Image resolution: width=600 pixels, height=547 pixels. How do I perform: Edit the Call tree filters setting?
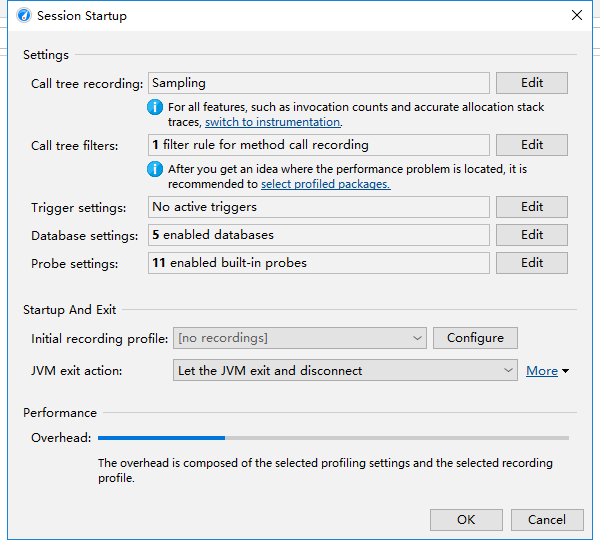(x=532, y=145)
